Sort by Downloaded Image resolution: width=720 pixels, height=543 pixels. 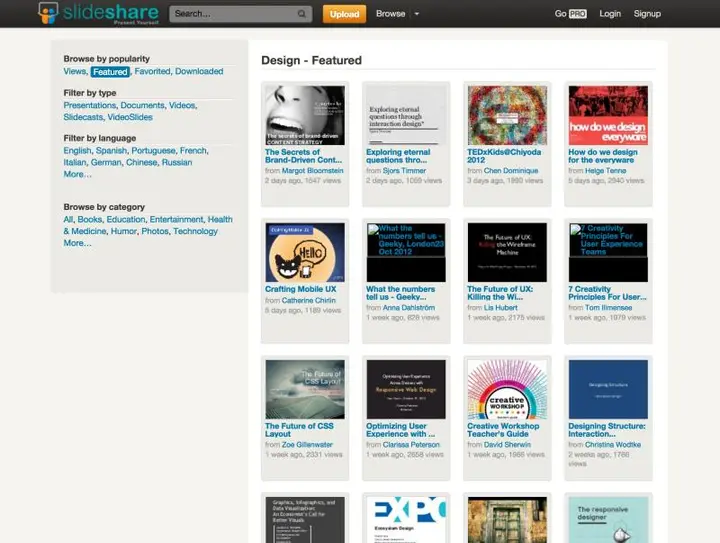click(x=199, y=71)
